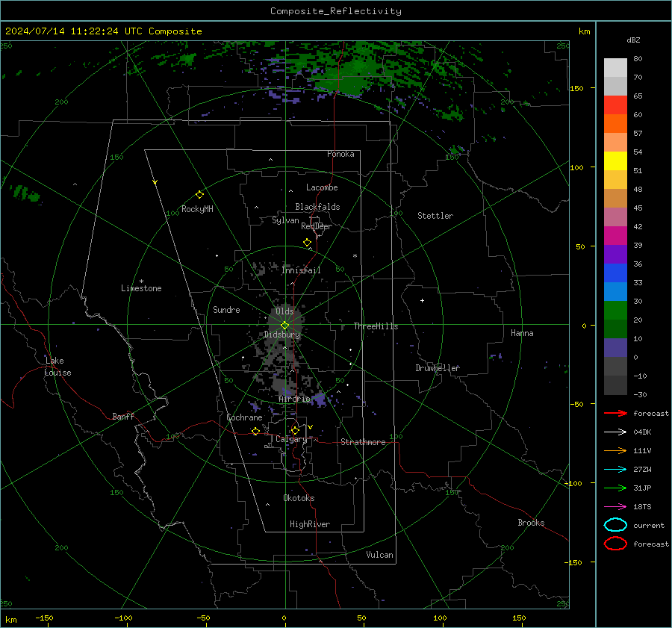Screen dimensions: 672x628
Task: Click the Blackfalds label
Action: pyautogui.click(x=317, y=207)
